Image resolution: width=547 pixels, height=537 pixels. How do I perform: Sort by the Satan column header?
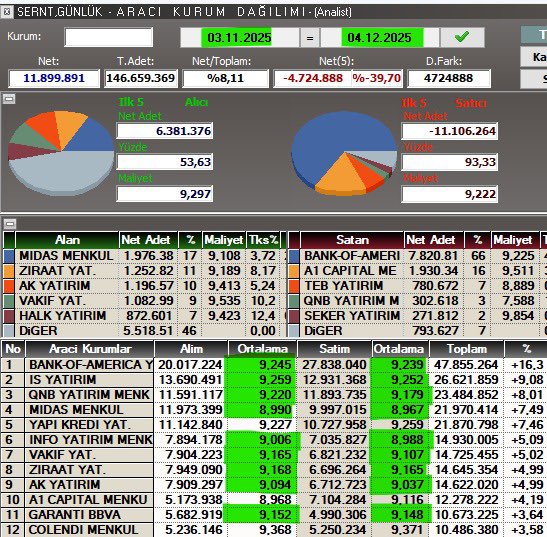352,240
